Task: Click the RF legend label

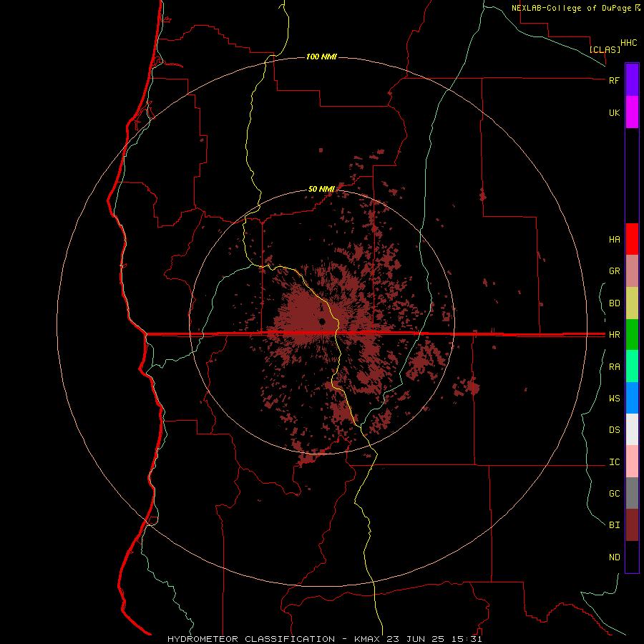Action: coord(614,80)
